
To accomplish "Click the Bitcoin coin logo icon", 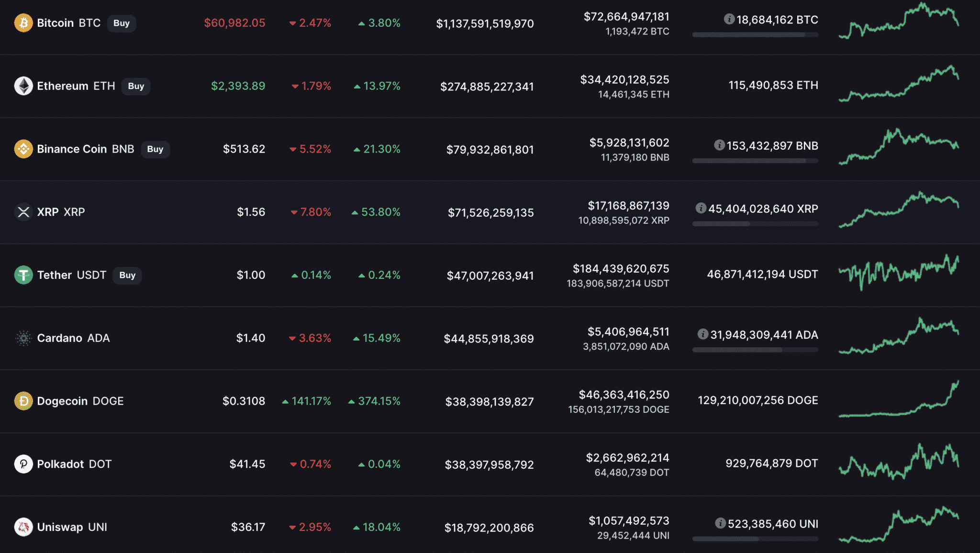I will [x=23, y=23].
